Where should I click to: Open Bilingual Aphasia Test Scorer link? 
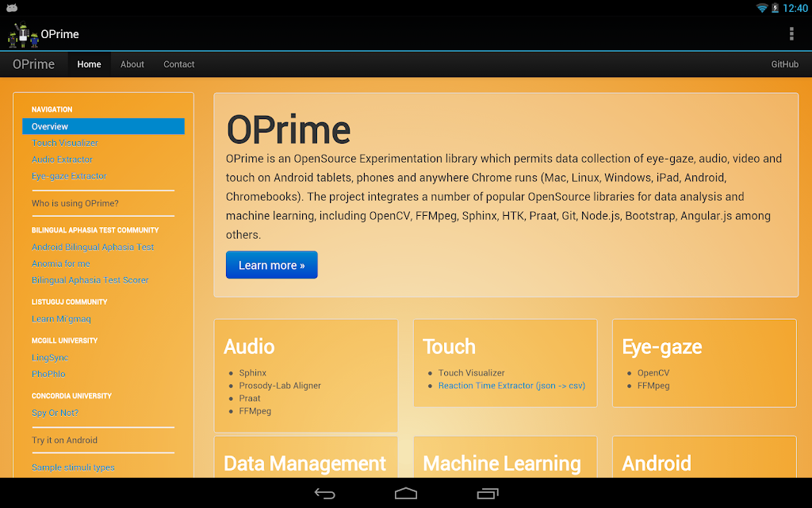tap(90, 280)
